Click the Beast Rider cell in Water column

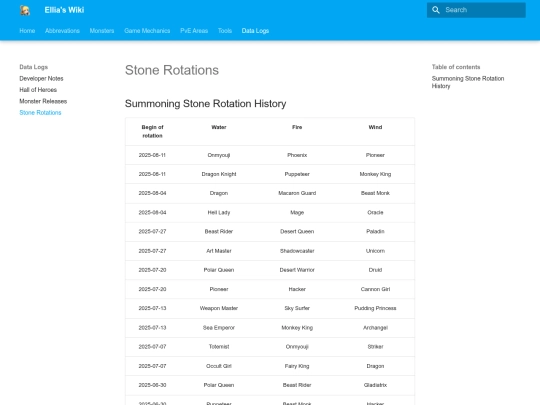coord(219,231)
